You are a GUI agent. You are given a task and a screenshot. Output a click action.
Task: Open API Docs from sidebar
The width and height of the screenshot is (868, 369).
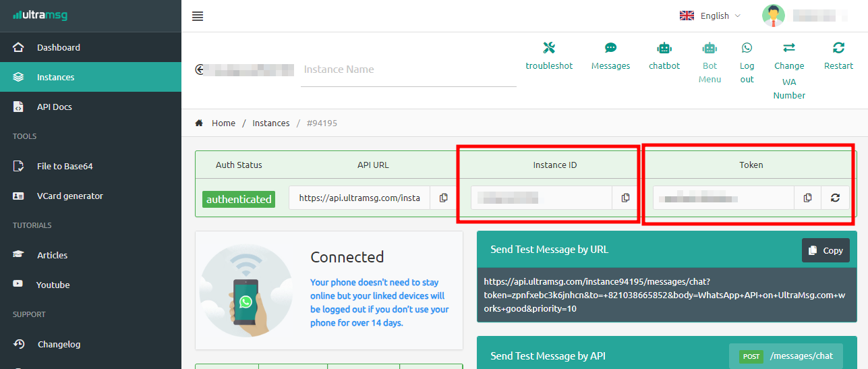[x=54, y=107]
